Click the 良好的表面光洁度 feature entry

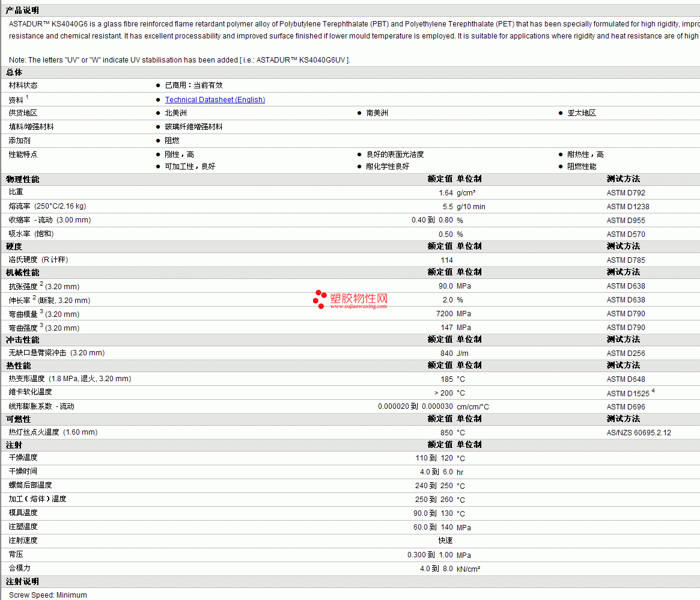point(395,155)
